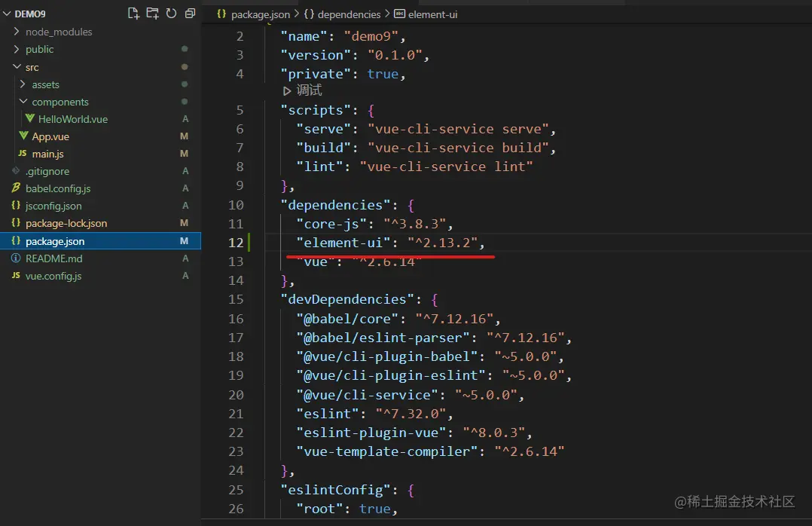
Task: Click the Babel icon beside babel.config.js
Action: tap(16, 188)
